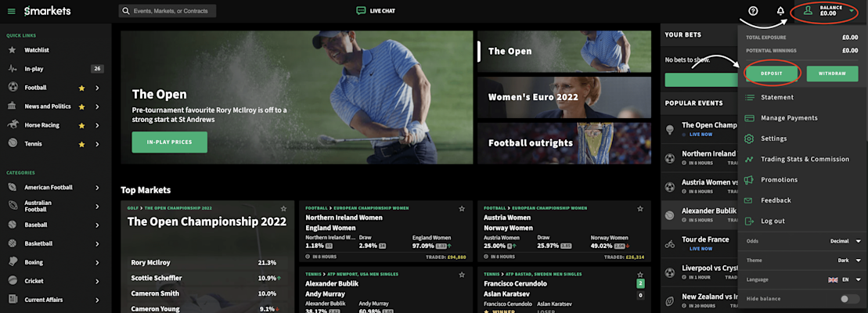Expand the Tennis chevron in Quick Links
Viewport: 868px width, 313px height.
(x=97, y=144)
